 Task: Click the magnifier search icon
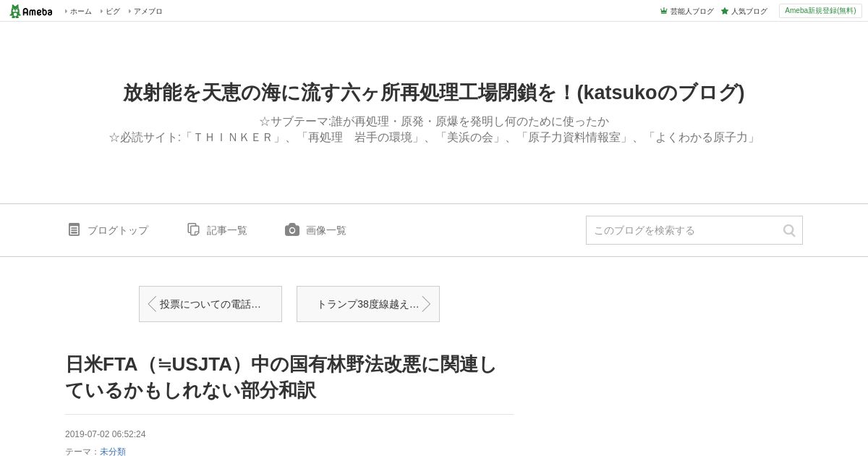coord(789,230)
